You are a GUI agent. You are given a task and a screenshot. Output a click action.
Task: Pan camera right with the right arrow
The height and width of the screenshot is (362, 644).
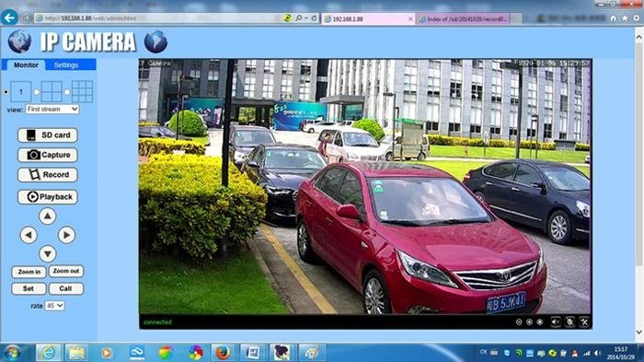(x=66, y=235)
